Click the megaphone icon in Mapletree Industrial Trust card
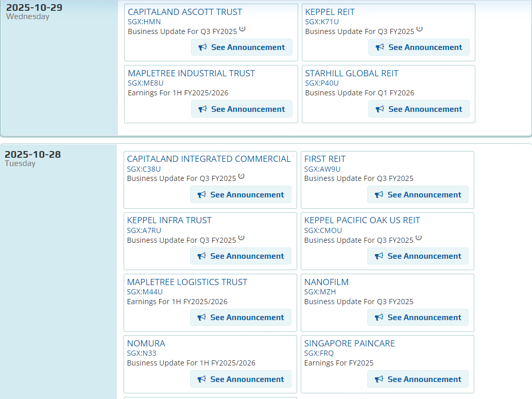The width and height of the screenshot is (532, 399). pos(202,109)
